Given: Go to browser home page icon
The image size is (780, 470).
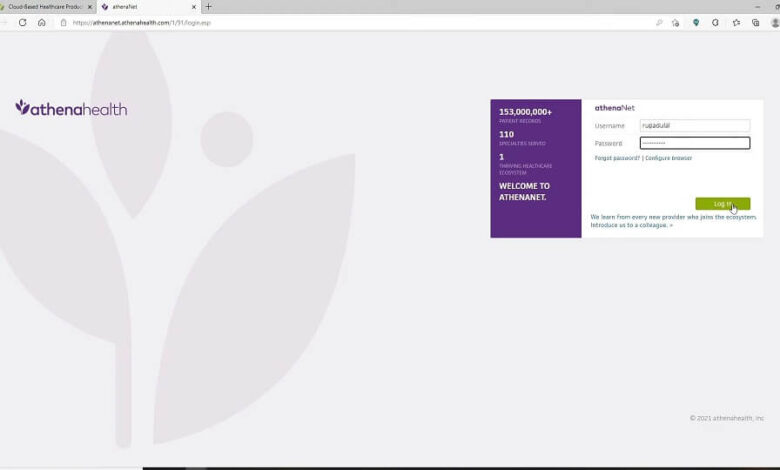Looking at the screenshot, I should [42, 22].
